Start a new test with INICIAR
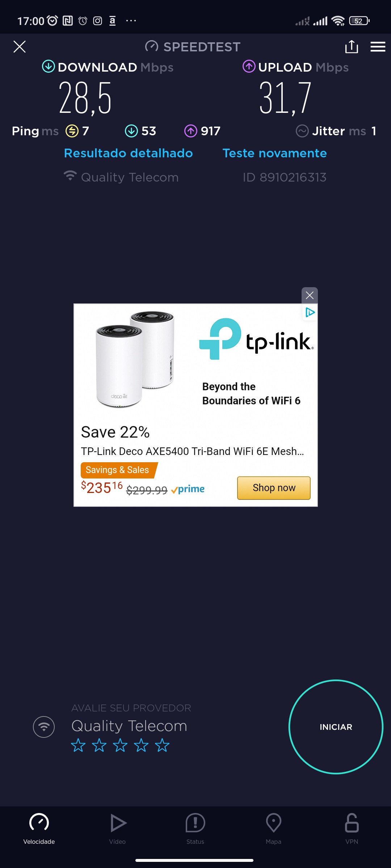This screenshot has height=868, width=391. [336, 727]
